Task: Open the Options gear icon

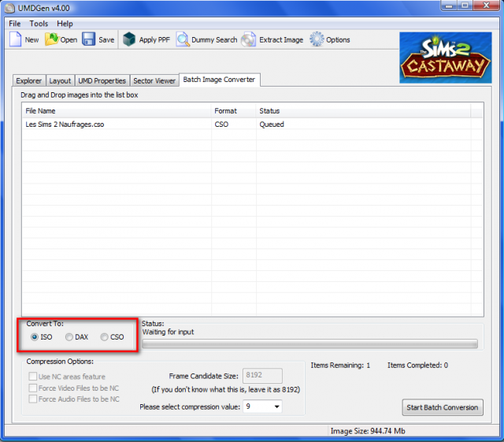Action: click(x=317, y=39)
